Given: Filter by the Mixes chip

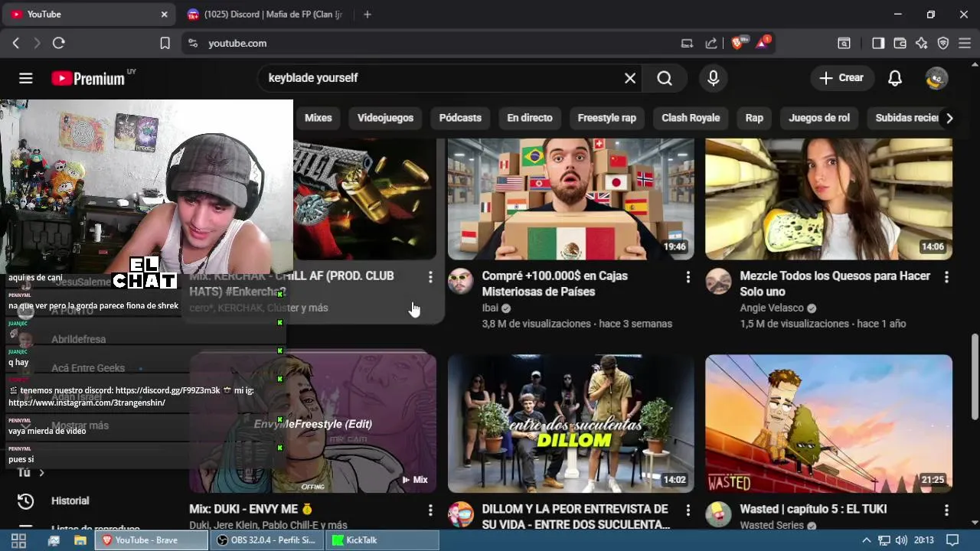Looking at the screenshot, I should (x=318, y=118).
